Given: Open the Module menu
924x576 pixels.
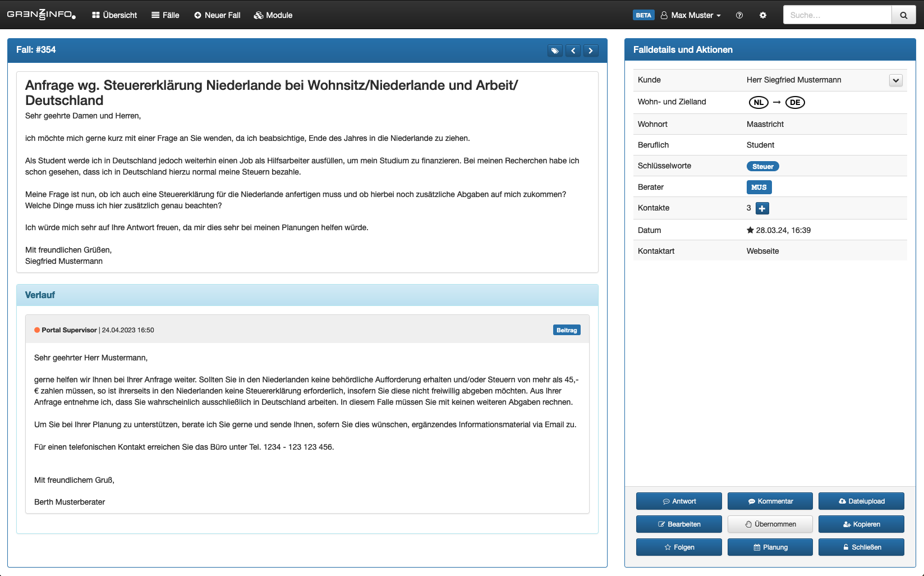Looking at the screenshot, I should [x=273, y=15].
